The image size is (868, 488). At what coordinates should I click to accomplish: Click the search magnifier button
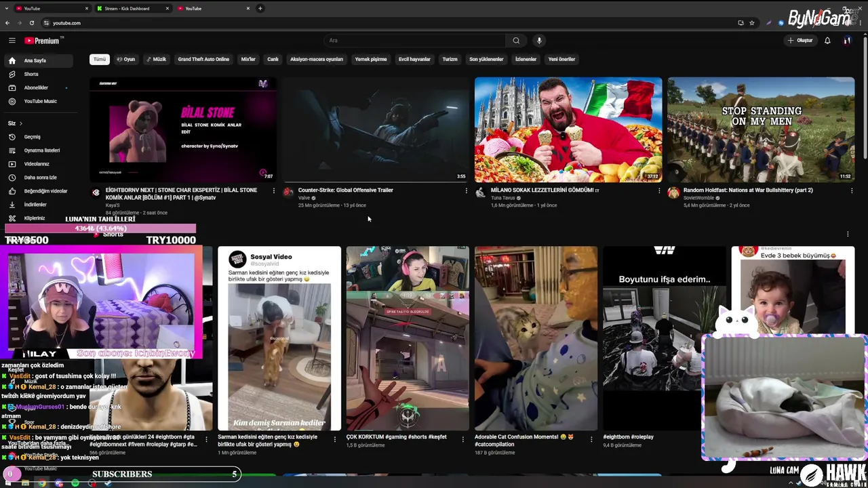tap(516, 41)
